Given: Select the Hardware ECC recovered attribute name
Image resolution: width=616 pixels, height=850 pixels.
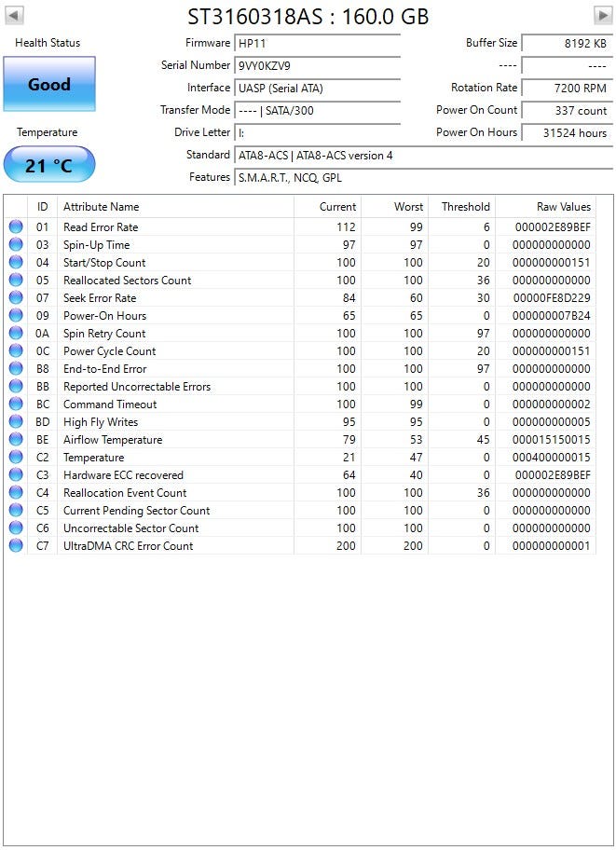Looking at the screenshot, I should click(x=123, y=475).
